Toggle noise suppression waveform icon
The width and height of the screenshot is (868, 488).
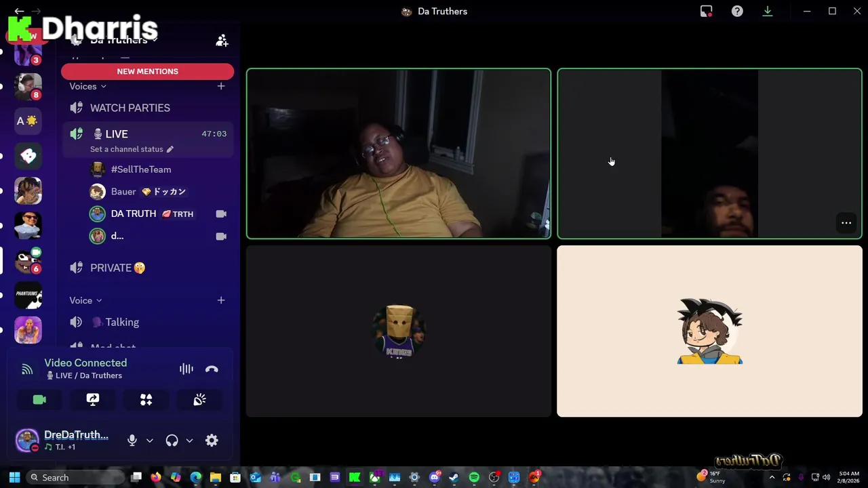[x=186, y=369]
